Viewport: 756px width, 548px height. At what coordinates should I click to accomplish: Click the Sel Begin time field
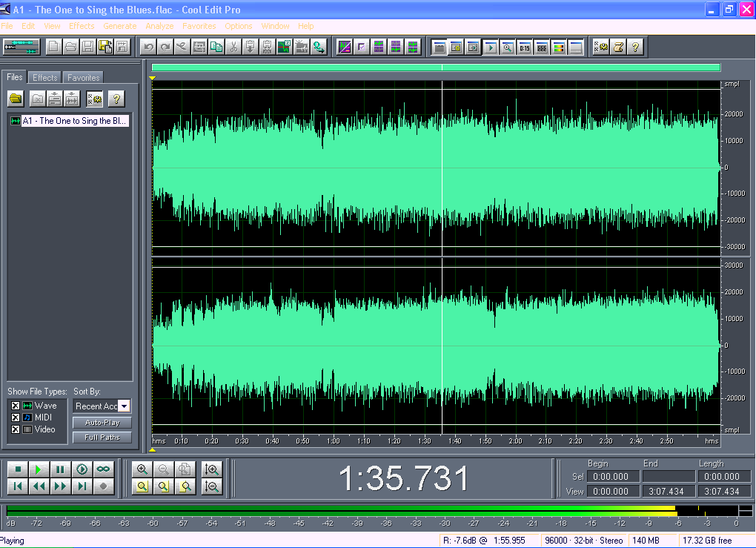(x=613, y=477)
